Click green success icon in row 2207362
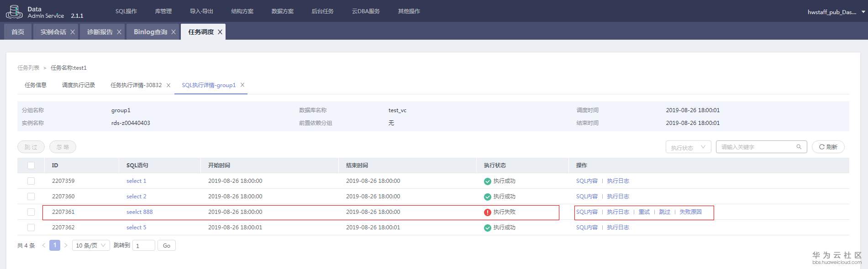868x269 pixels. (x=488, y=228)
